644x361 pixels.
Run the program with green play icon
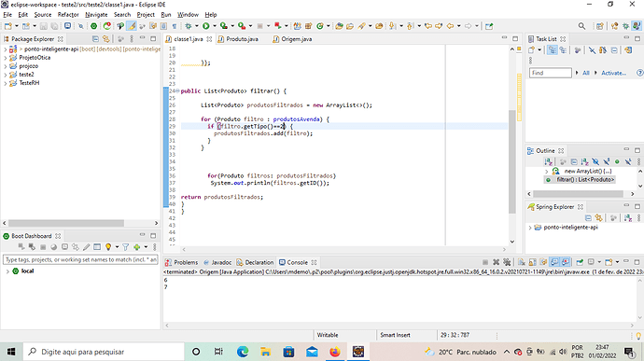pos(205,26)
